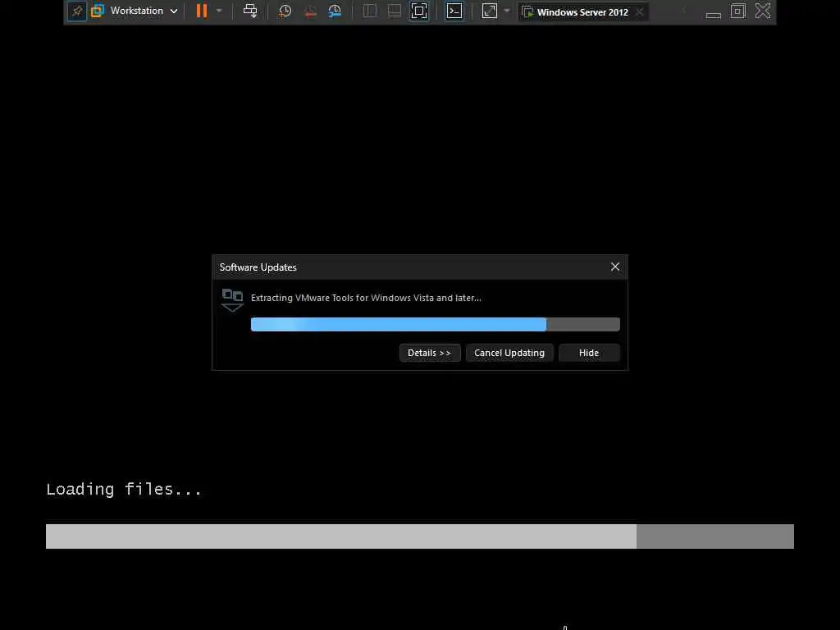Take a snapshot of the VM

[x=285, y=11]
